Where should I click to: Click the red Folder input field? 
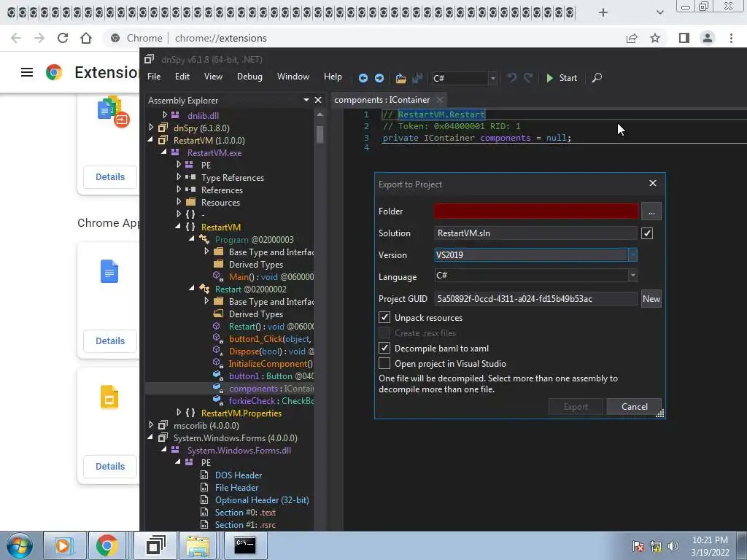[536, 211]
